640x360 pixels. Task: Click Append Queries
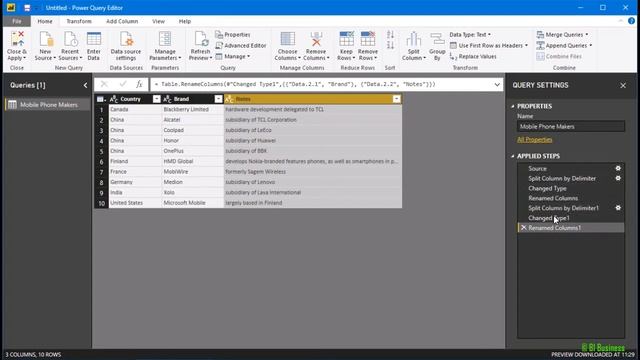[x=564, y=46]
